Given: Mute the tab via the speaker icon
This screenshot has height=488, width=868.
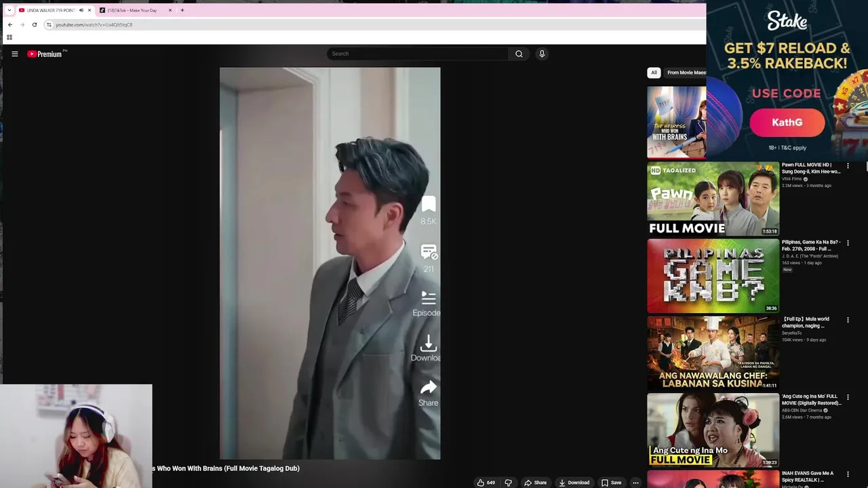Looking at the screenshot, I should [x=81, y=10].
